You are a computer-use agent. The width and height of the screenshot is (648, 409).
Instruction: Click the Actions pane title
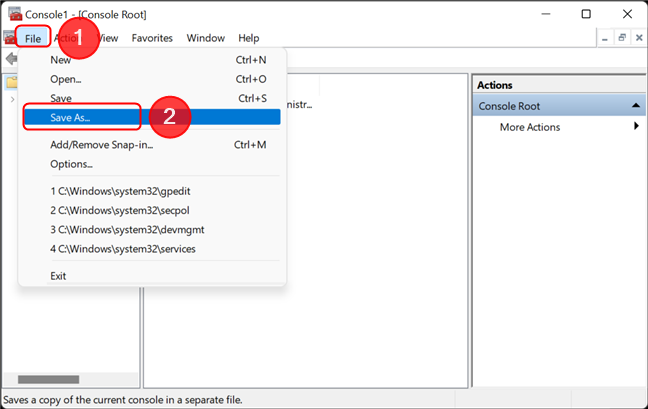coord(495,85)
